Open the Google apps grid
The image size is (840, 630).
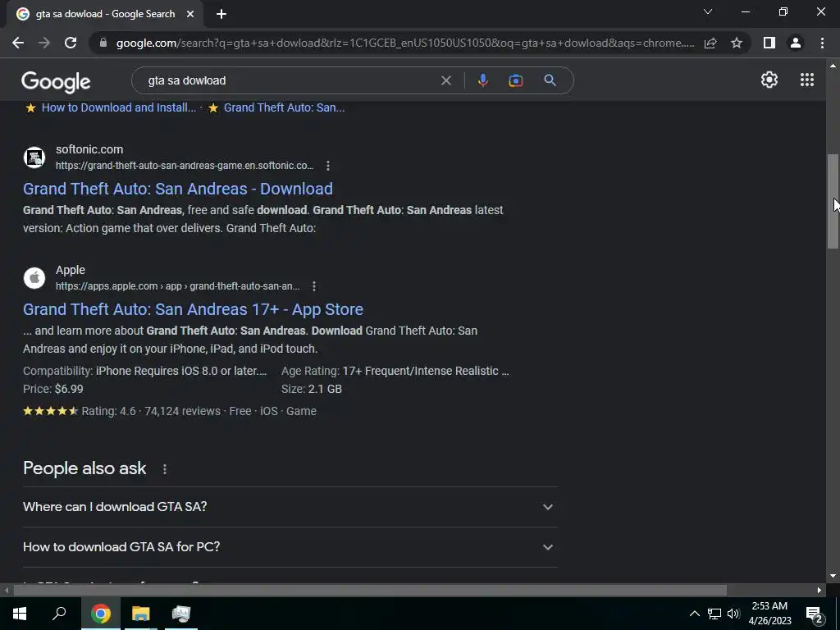tap(807, 80)
